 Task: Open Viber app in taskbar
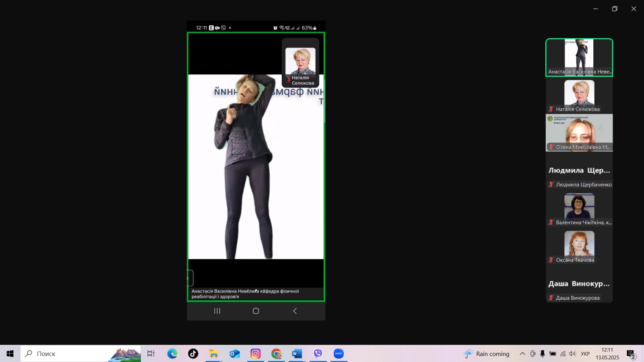[318, 354]
